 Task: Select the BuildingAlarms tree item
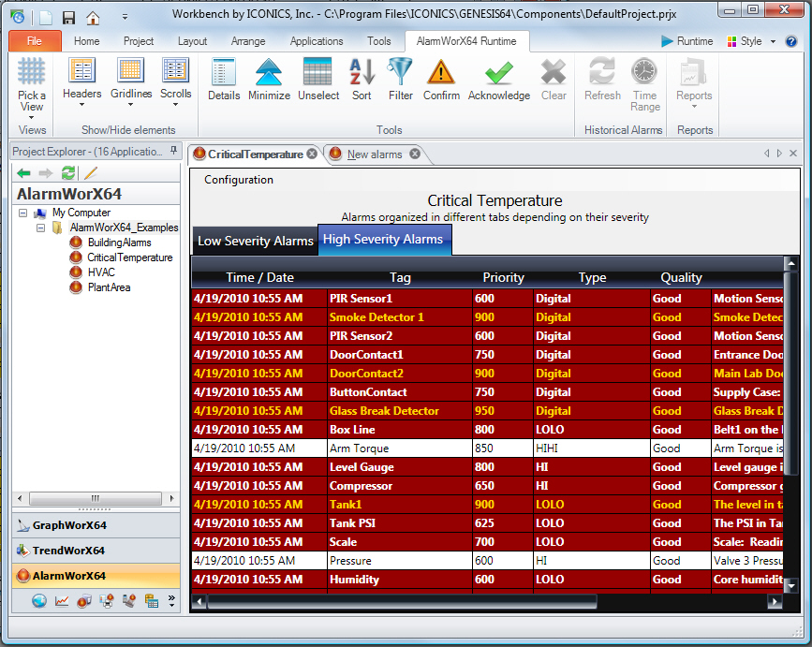pyautogui.click(x=119, y=243)
